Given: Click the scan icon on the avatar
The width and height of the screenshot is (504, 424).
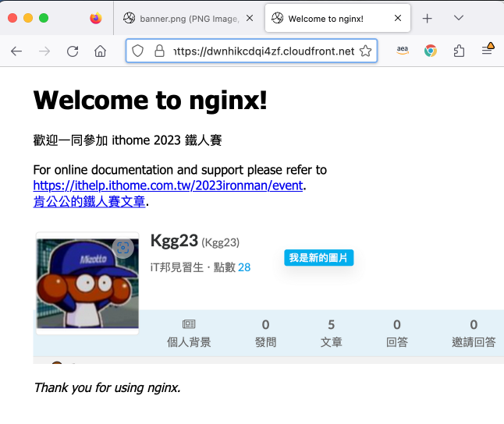Looking at the screenshot, I should [123, 248].
